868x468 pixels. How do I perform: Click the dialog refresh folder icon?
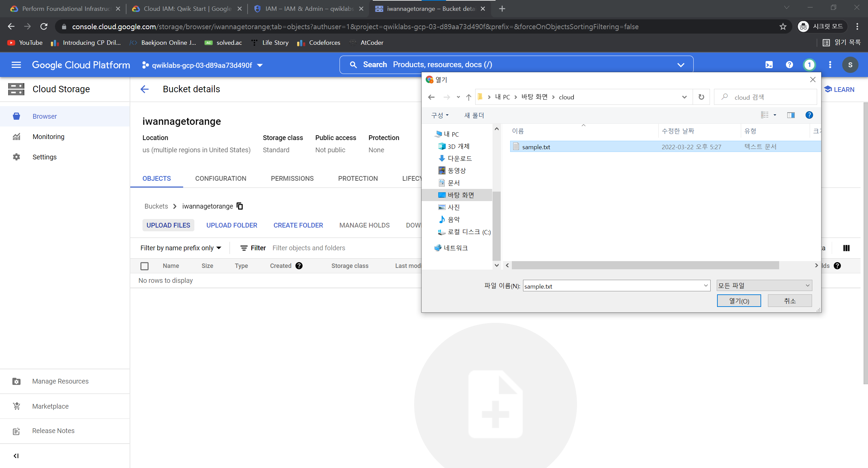tap(701, 97)
